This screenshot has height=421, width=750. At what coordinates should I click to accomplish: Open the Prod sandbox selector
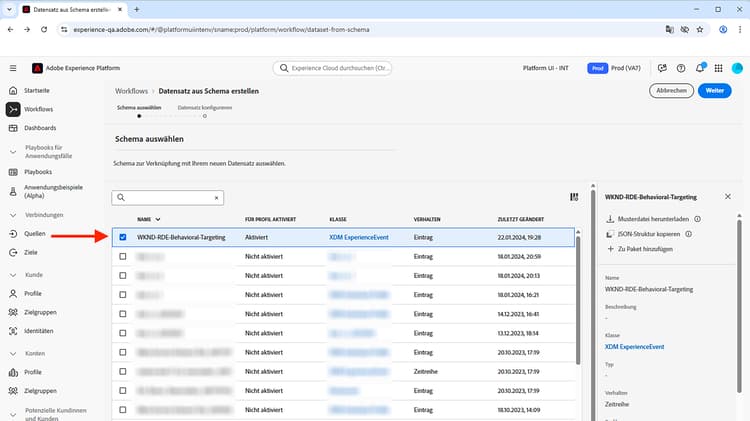click(x=614, y=68)
